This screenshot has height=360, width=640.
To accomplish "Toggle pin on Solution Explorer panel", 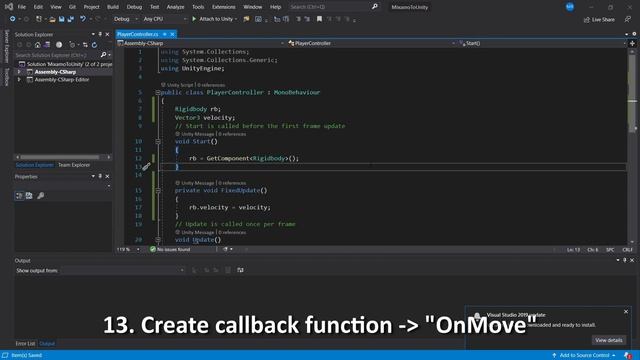I will pyautogui.click(x=100, y=34).
